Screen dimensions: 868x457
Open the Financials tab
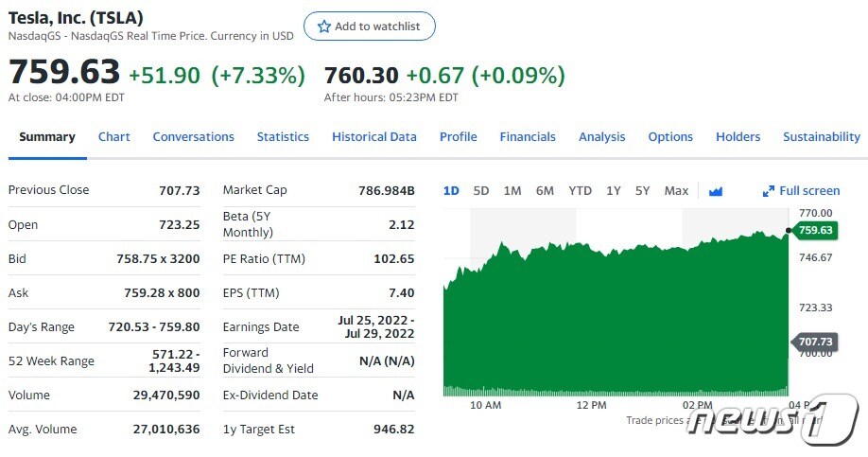point(528,137)
